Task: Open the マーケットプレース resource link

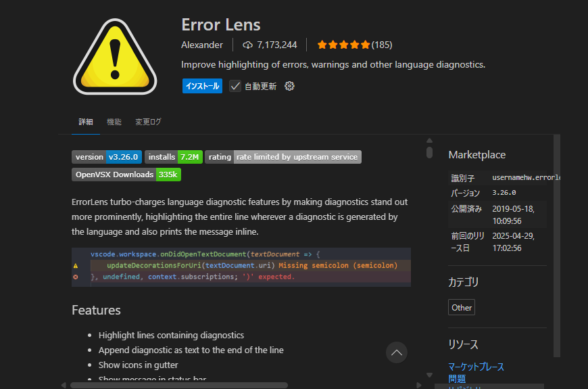Action: (476, 367)
